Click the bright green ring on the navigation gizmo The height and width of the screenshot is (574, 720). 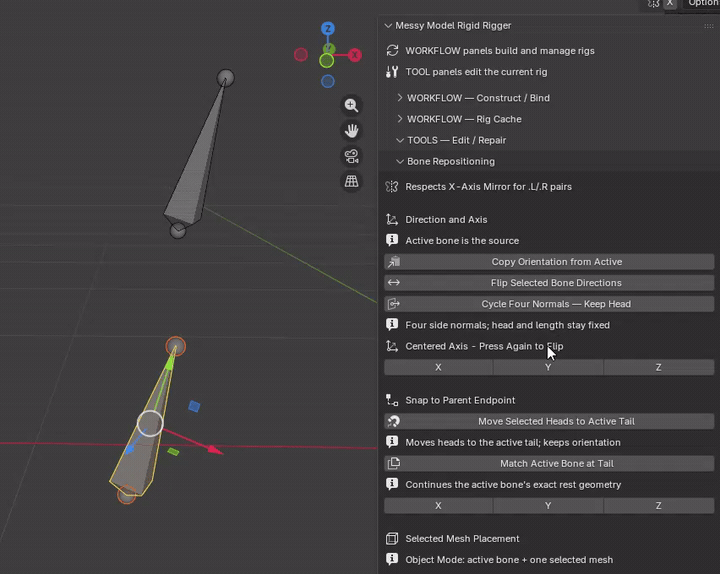point(326,61)
